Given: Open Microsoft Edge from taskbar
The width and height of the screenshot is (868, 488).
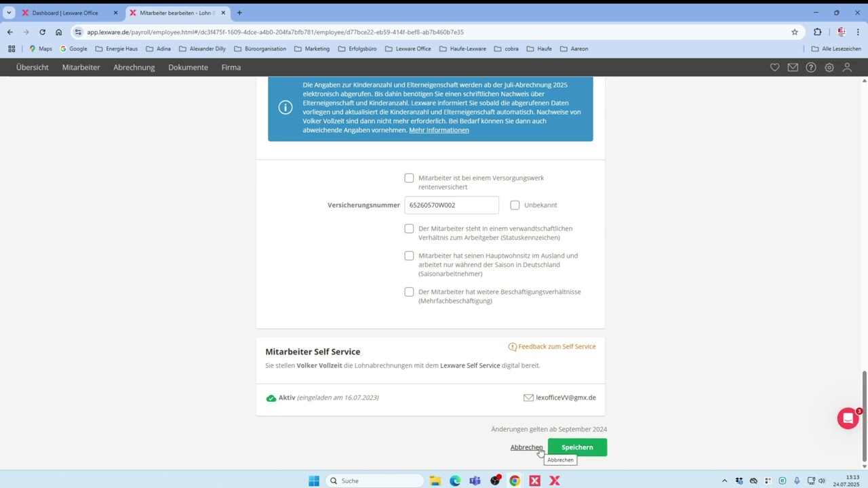Looking at the screenshot, I should click(x=455, y=481).
